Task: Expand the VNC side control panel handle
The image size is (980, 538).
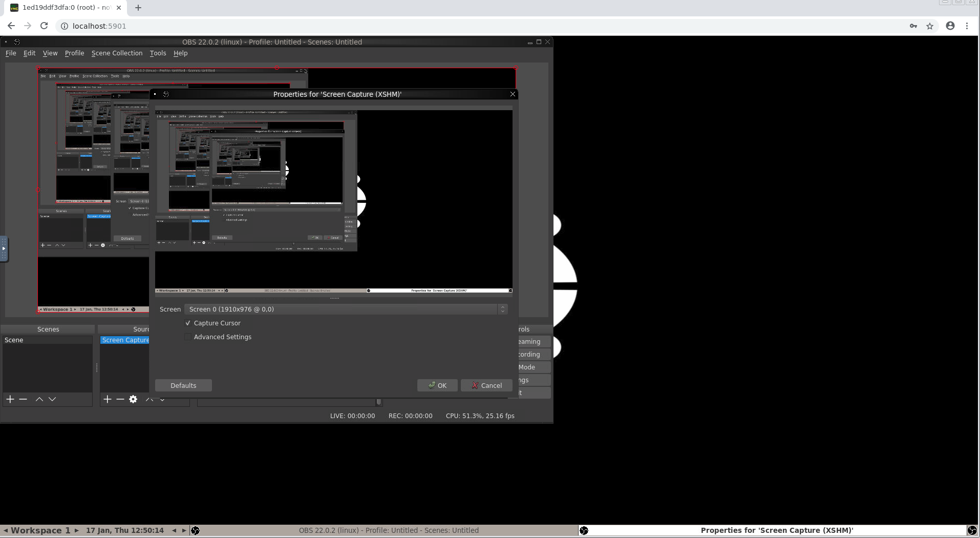Action: pyautogui.click(x=4, y=249)
